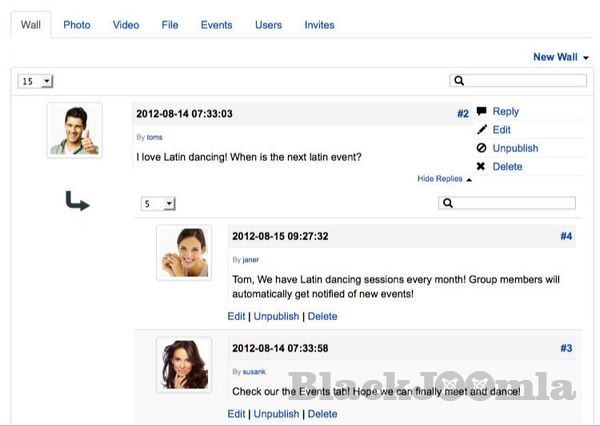Click the reply arrow icon under toms avatar
The height and width of the screenshot is (426, 600).
pos(76,203)
